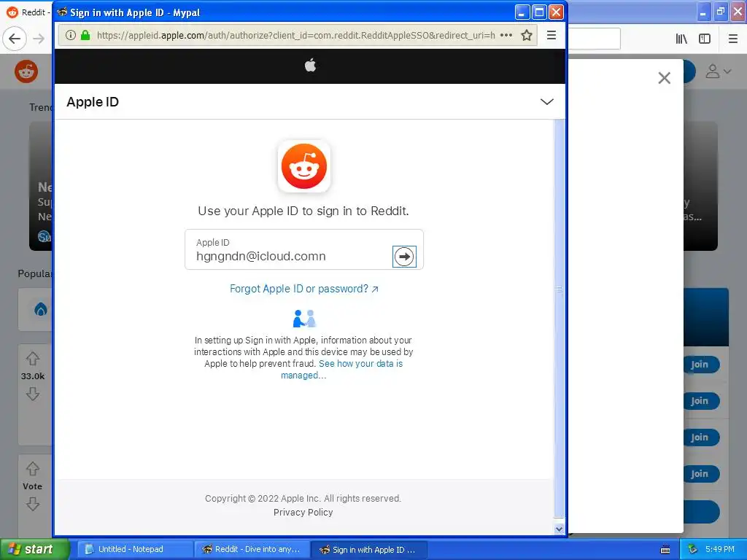Toggle sidebar icon in Reddit browser toolbar
Image resolution: width=747 pixels, height=560 pixels.
(x=705, y=39)
